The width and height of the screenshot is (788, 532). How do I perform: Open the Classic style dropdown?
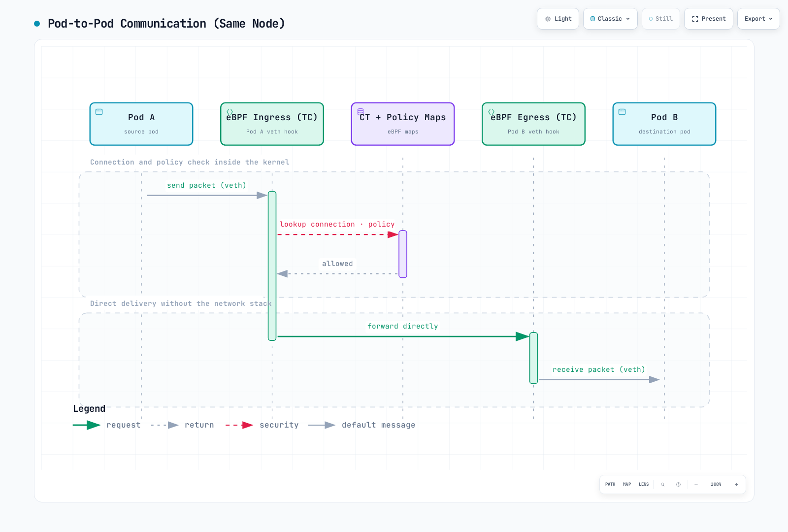[x=610, y=19]
